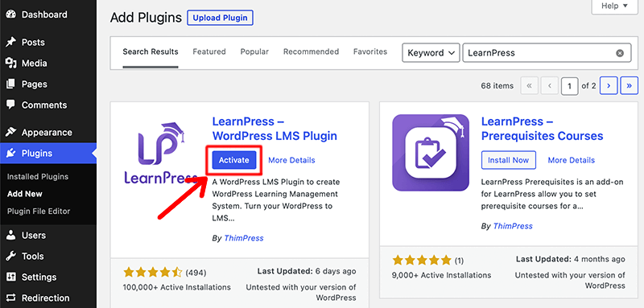Open the Dashboard menu
Screen dimensions: 644x308
(48, 14)
